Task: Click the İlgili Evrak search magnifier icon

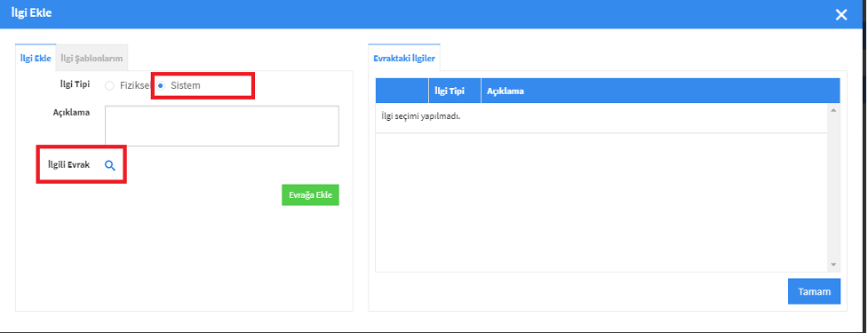Action: pyautogui.click(x=110, y=165)
